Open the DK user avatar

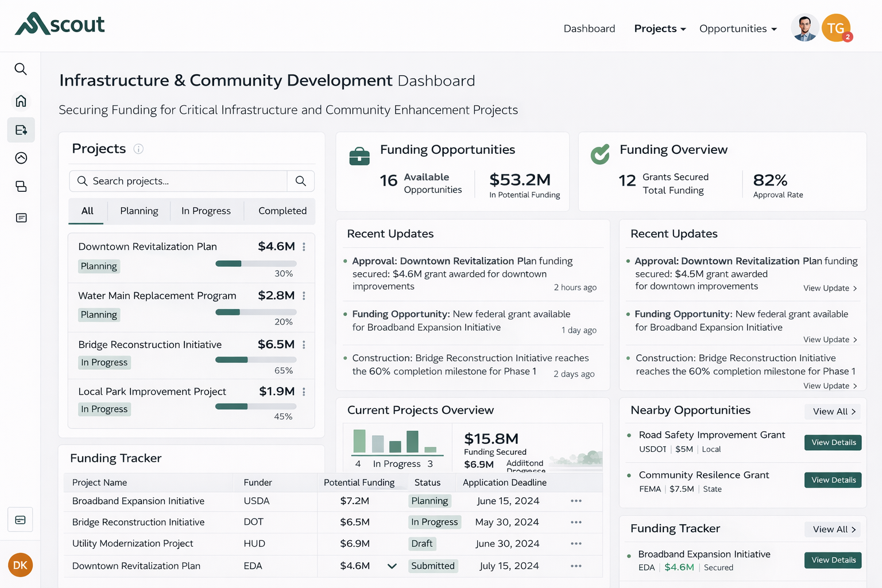(x=20, y=565)
